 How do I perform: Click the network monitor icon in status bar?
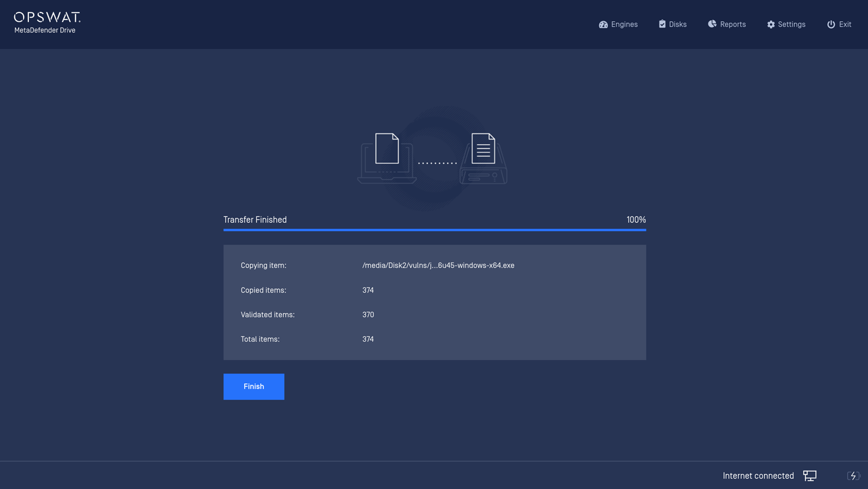coord(810,476)
